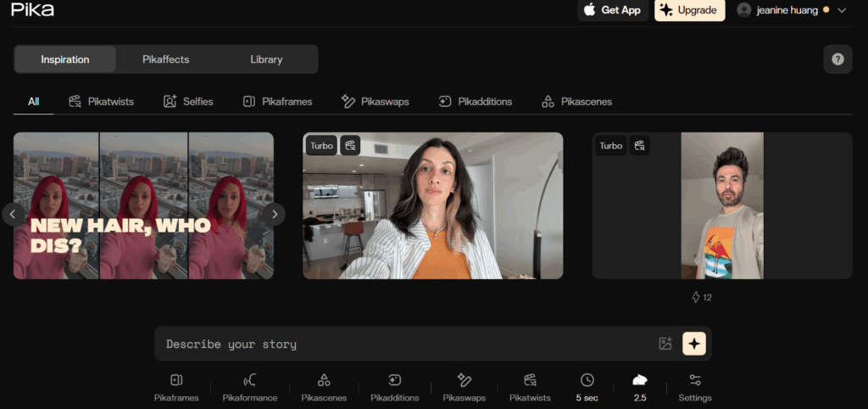
Task: Switch to the Library tab
Action: 266,59
